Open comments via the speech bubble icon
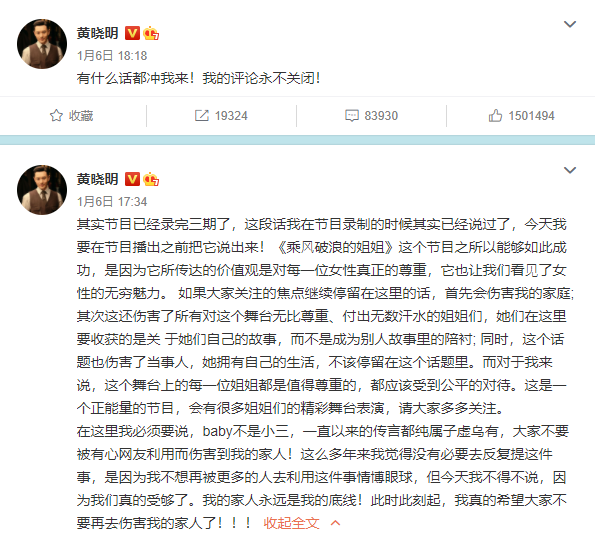595x534 pixels. [352, 115]
